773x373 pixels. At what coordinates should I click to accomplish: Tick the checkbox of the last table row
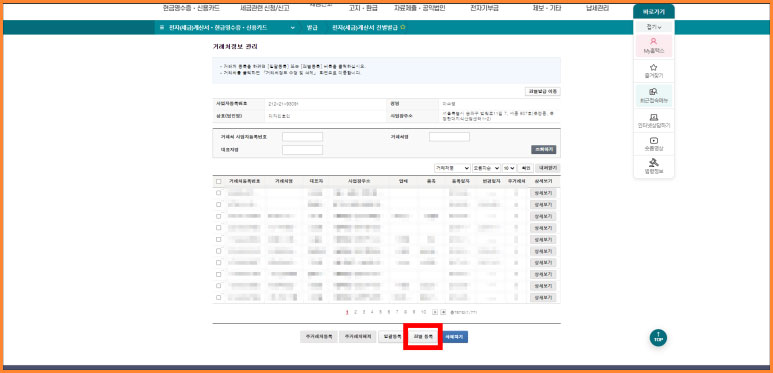218,298
